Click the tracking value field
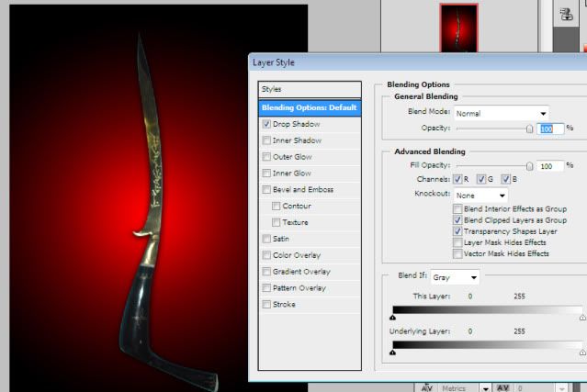This screenshot has height=392, width=587. 535,388
